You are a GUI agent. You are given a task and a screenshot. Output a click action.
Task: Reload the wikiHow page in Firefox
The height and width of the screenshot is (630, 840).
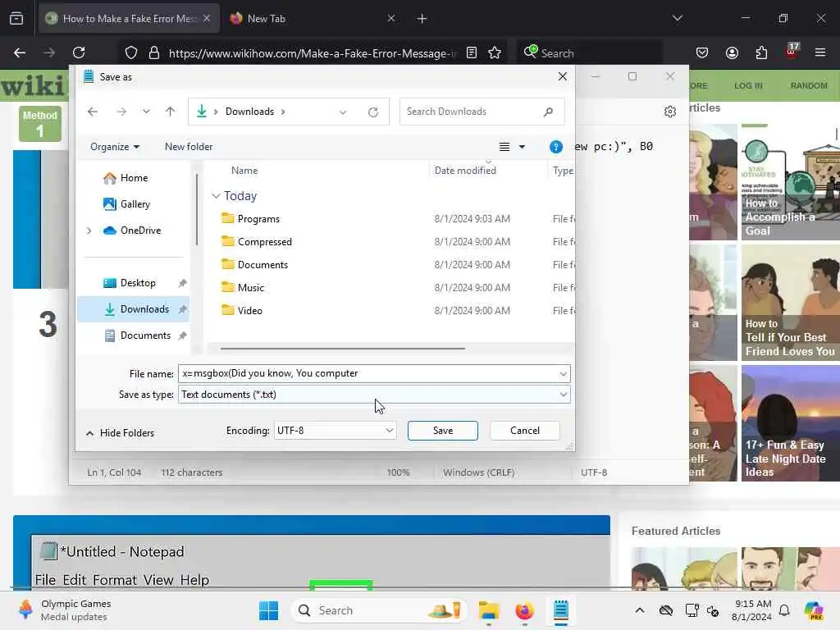click(79, 52)
